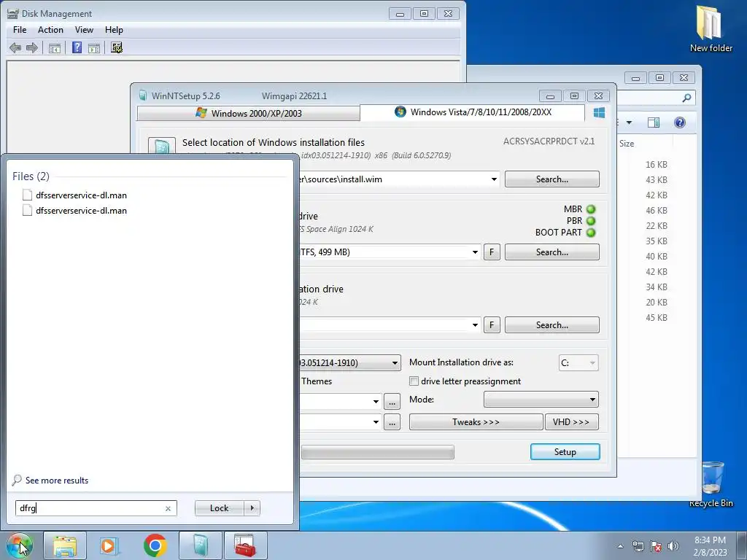Viewport: 747px width, 560px height.
Task: Go back with Disk Management back arrow
Action: click(15, 47)
